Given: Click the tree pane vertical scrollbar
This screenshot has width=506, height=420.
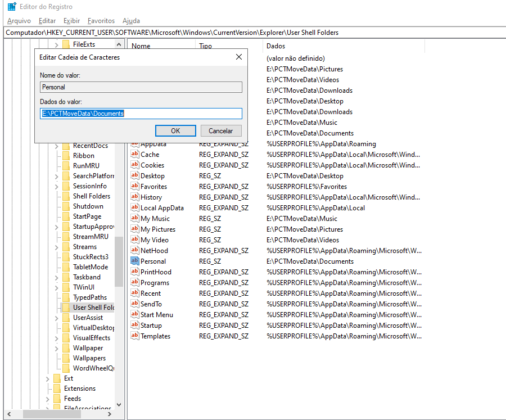Looking at the screenshot, I should click(119, 259).
